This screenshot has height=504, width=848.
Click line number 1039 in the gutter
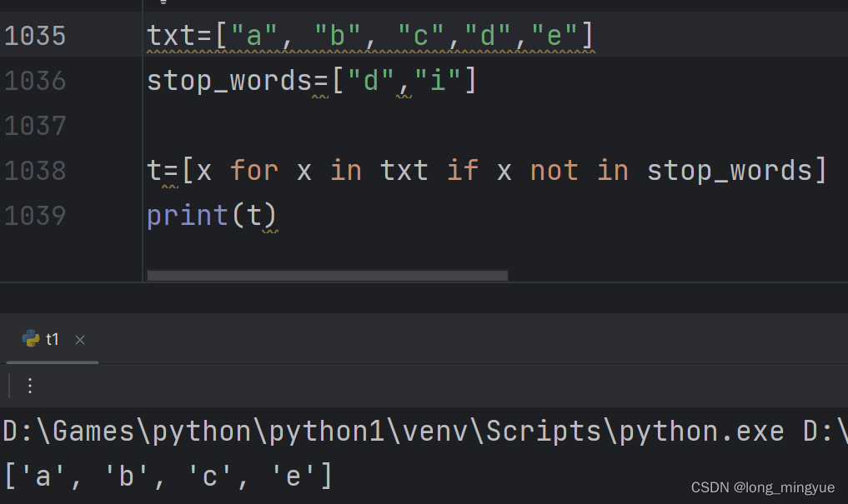[x=35, y=214]
